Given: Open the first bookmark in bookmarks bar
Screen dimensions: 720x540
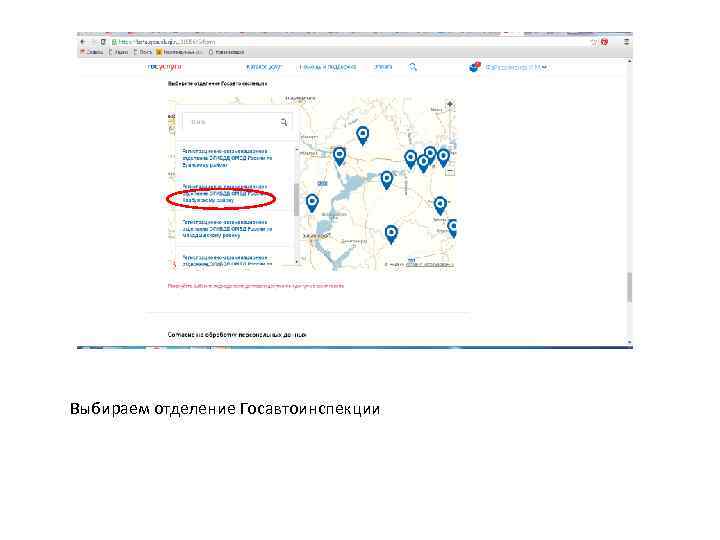Looking at the screenshot, I should click(x=92, y=52).
